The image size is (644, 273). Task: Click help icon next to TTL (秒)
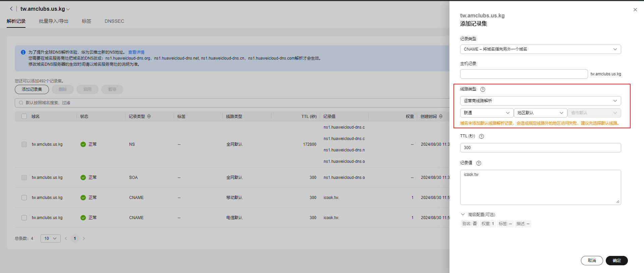coord(481,136)
